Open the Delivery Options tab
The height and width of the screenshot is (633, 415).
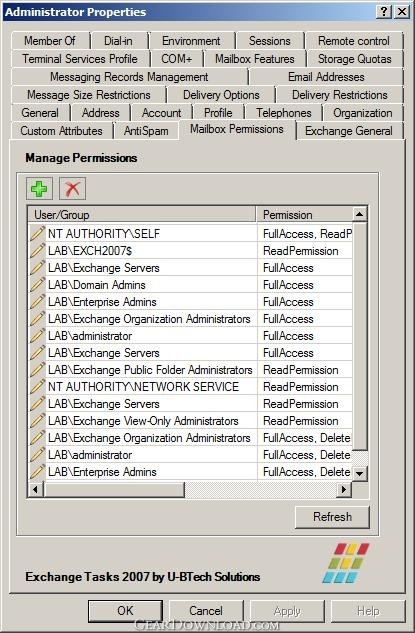(221, 95)
